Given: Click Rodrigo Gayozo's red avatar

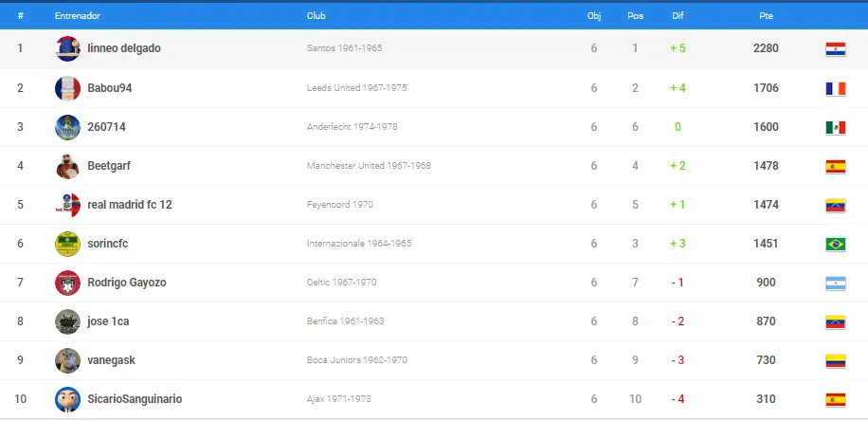Looking at the screenshot, I should 67,283.
